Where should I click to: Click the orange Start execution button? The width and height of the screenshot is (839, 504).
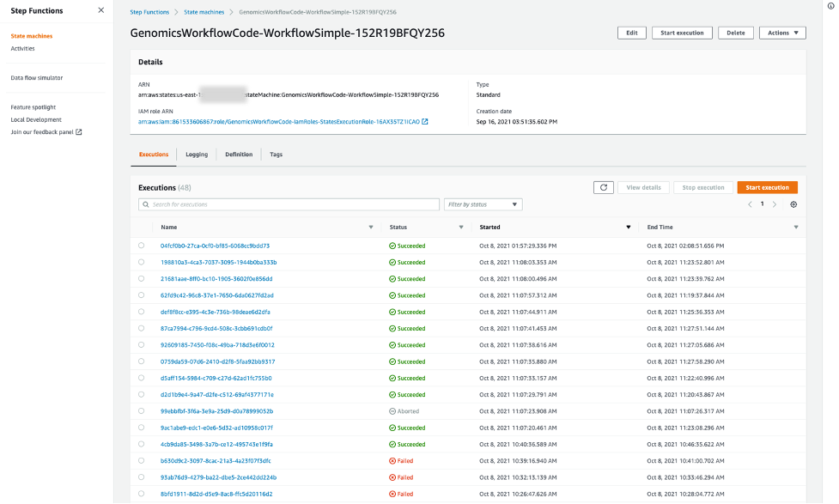768,187
